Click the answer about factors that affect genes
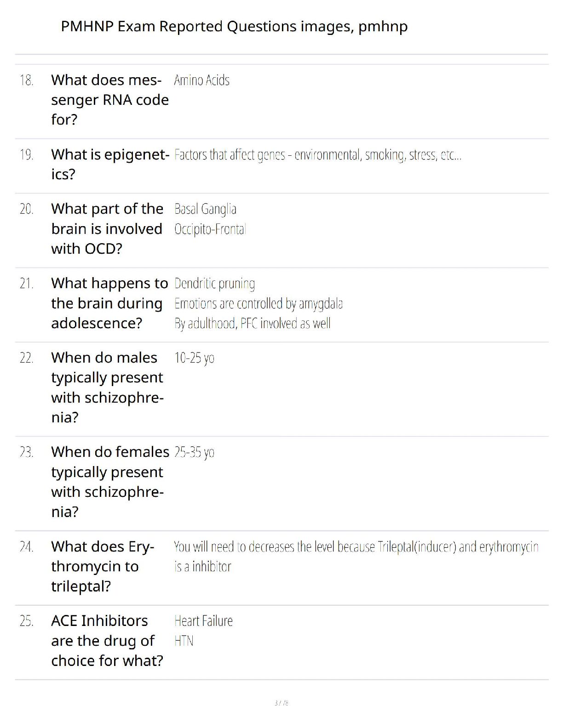The image size is (563, 728). tap(317, 155)
